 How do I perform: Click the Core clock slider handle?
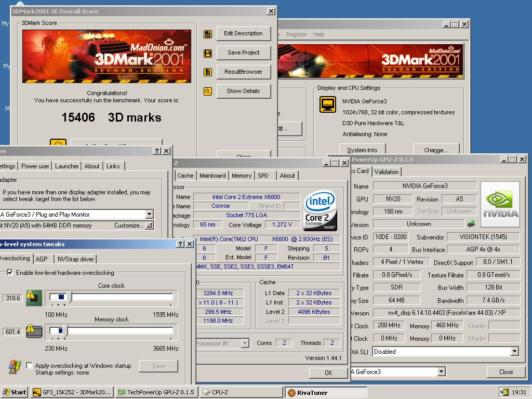coord(71,297)
